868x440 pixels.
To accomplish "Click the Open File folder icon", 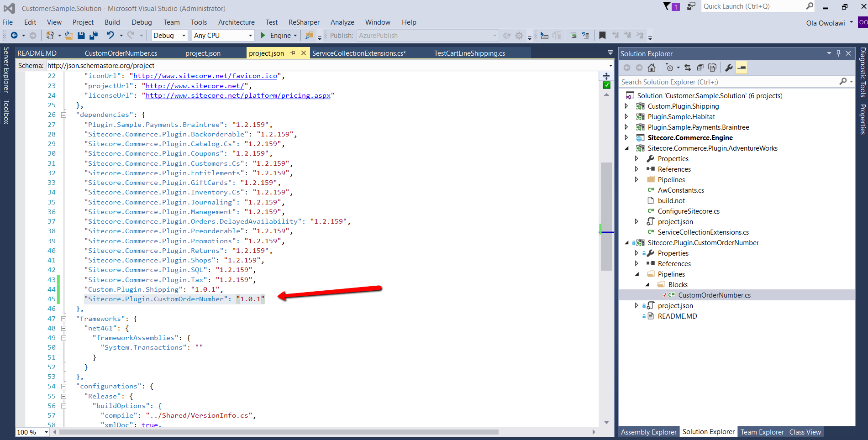I will pyautogui.click(x=69, y=35).
